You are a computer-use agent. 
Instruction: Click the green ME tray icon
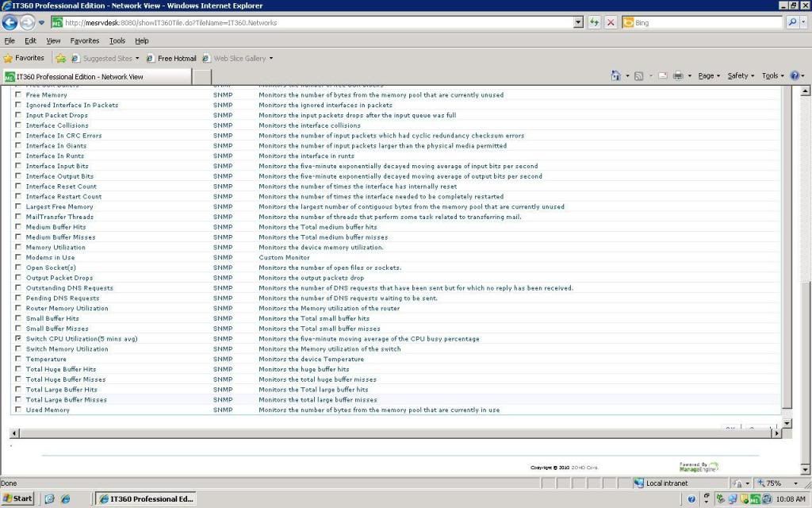coord(755,499)
